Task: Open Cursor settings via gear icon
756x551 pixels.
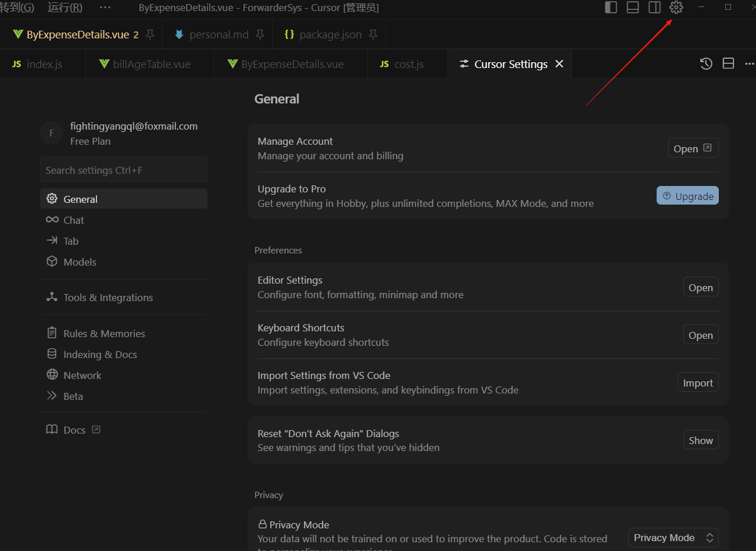Action: point(676,8)
